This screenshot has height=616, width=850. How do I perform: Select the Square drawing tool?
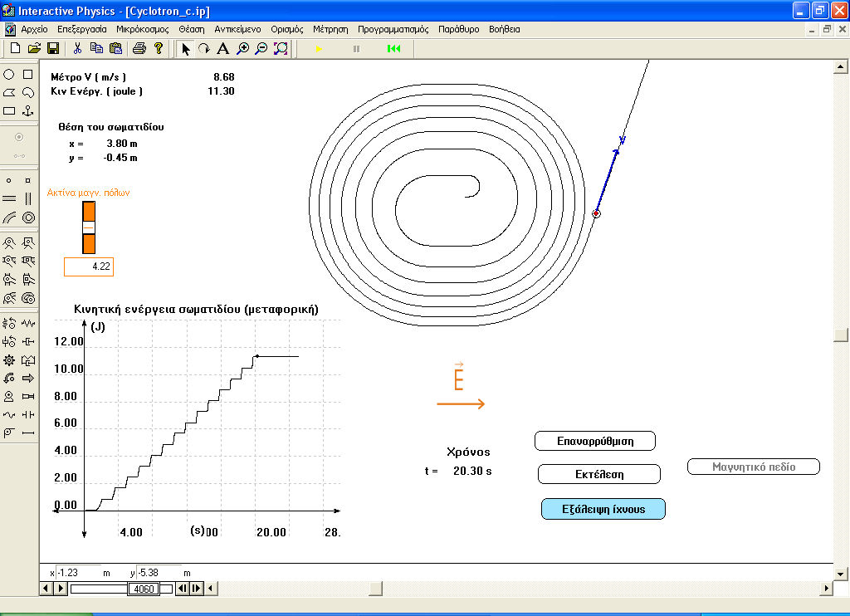(27, 74)
